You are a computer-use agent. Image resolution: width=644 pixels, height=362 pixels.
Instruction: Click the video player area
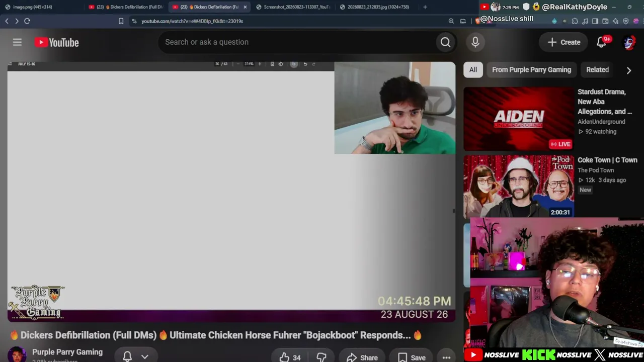[x=231, y=191]
